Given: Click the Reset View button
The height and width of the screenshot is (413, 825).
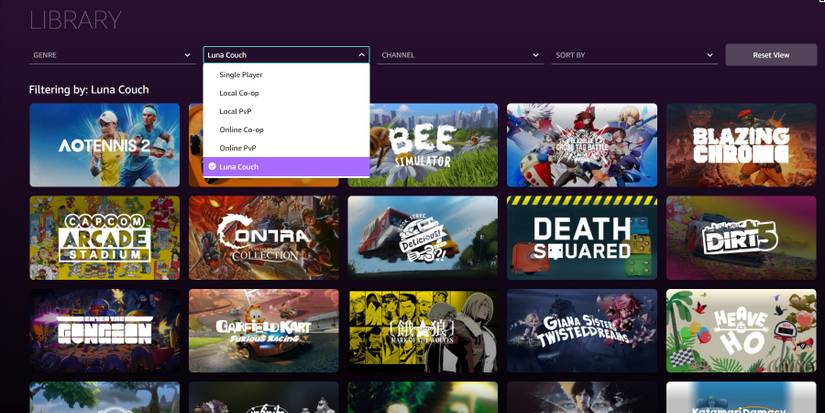Looking at the screenshot, I should 770,55.
